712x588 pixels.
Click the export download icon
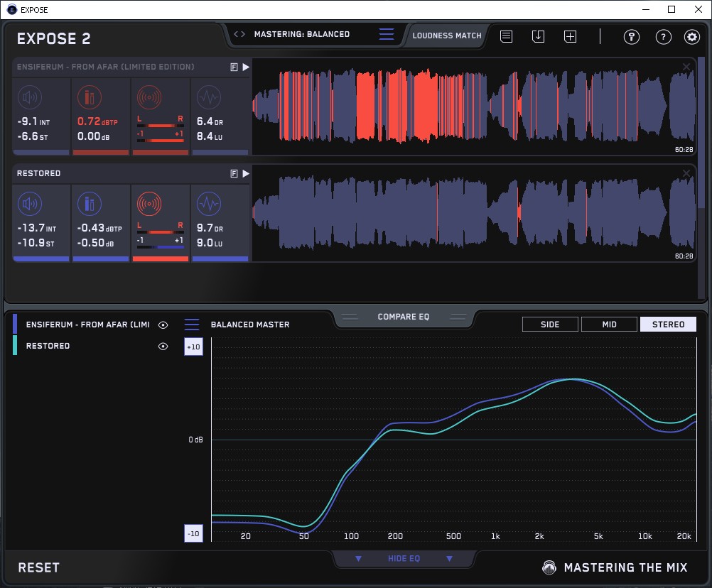(x=538, y=36)
